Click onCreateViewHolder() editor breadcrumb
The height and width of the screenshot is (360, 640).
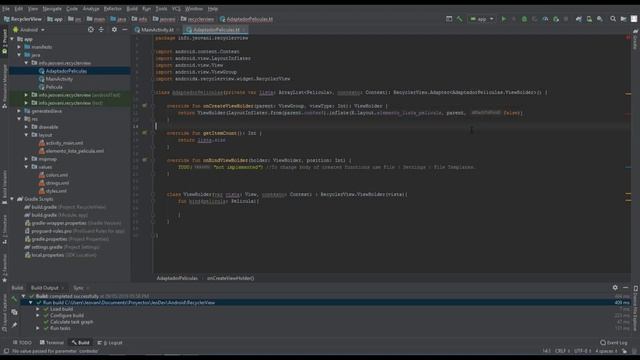[x=230, y=278]
